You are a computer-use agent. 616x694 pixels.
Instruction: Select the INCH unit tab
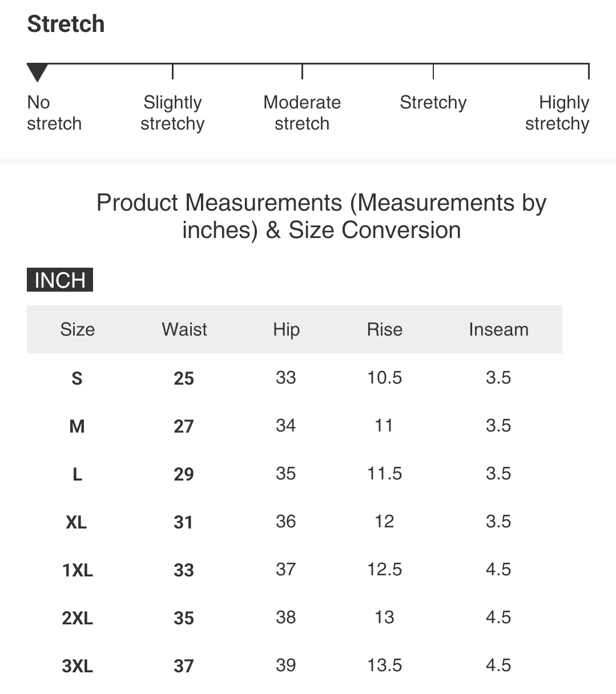click(x=60, y=280)
